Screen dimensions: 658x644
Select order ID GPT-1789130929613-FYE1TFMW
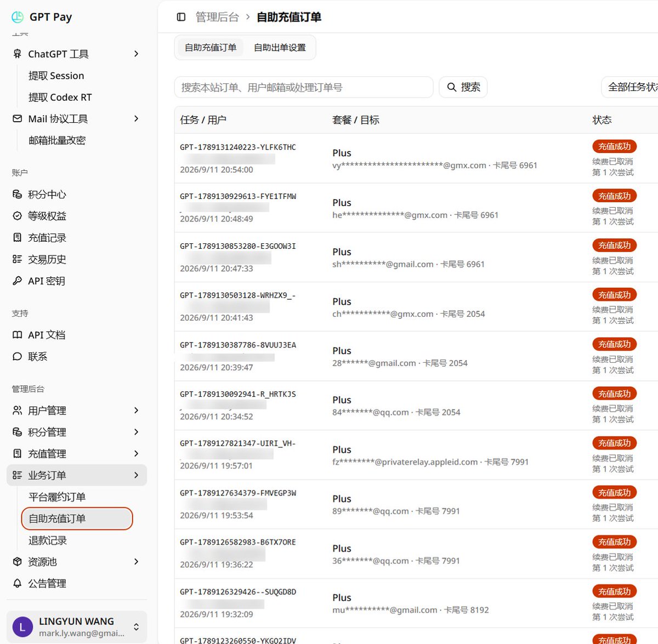coord(238,196)
